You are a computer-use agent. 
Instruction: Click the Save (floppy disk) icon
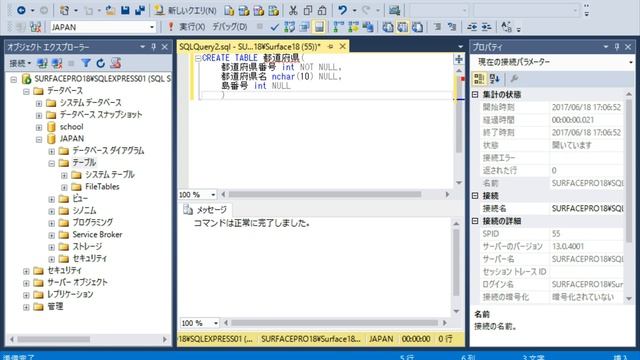tap(125, 10)
